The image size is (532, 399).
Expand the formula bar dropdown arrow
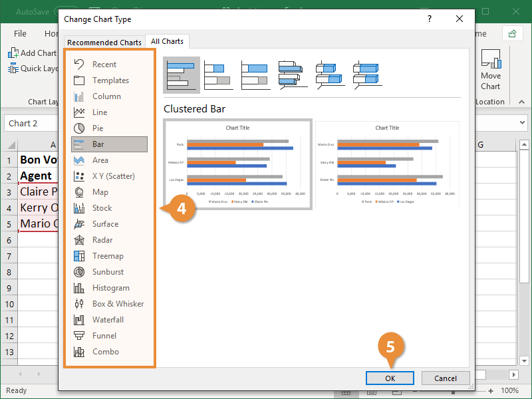(523, 123)
